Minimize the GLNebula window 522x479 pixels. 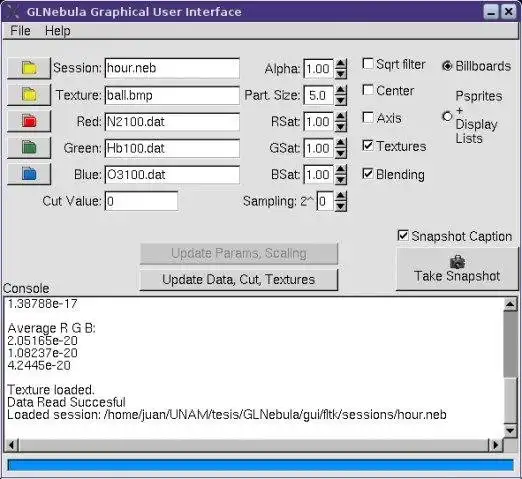[491, 12]
